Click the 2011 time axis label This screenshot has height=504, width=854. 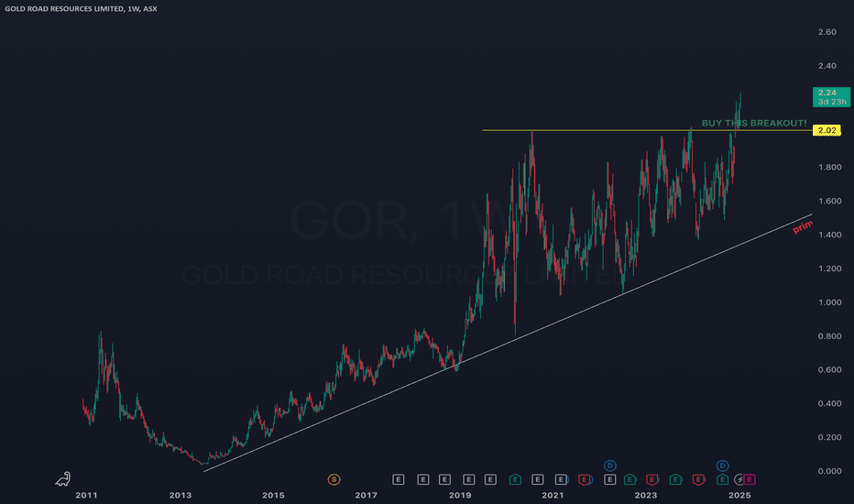tap(87, 495)
